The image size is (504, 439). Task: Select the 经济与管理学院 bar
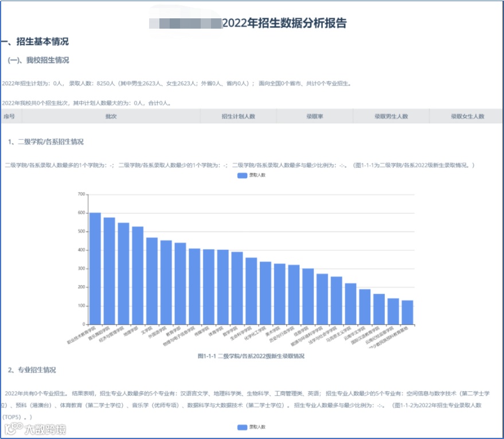pos(123,273)
